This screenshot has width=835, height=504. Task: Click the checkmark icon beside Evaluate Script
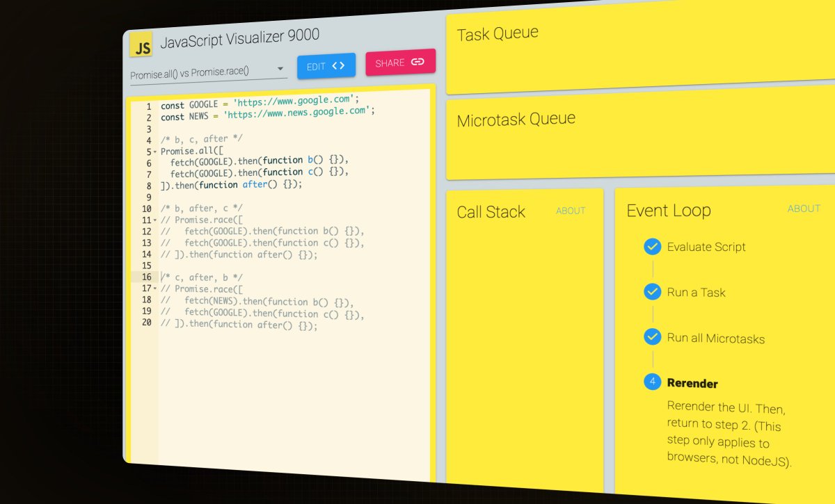652,246
